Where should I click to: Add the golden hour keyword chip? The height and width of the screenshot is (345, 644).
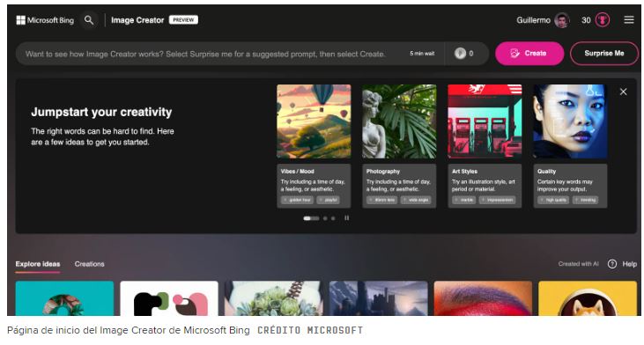298,200
